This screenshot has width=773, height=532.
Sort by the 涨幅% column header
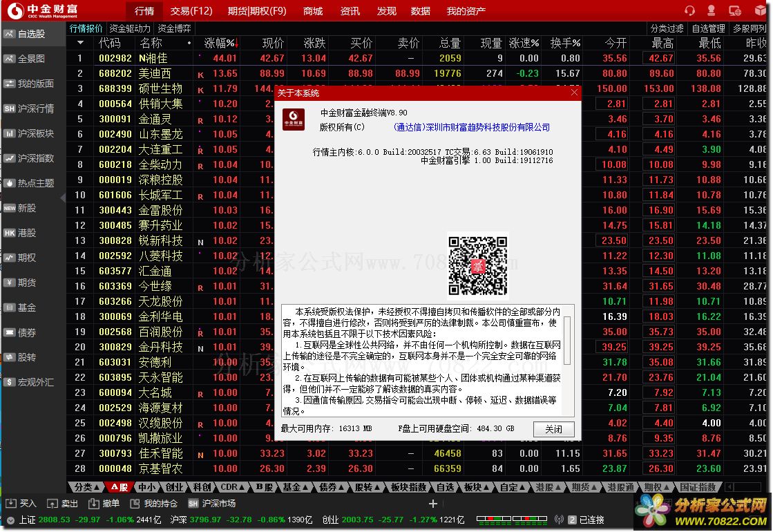(220, 44)
